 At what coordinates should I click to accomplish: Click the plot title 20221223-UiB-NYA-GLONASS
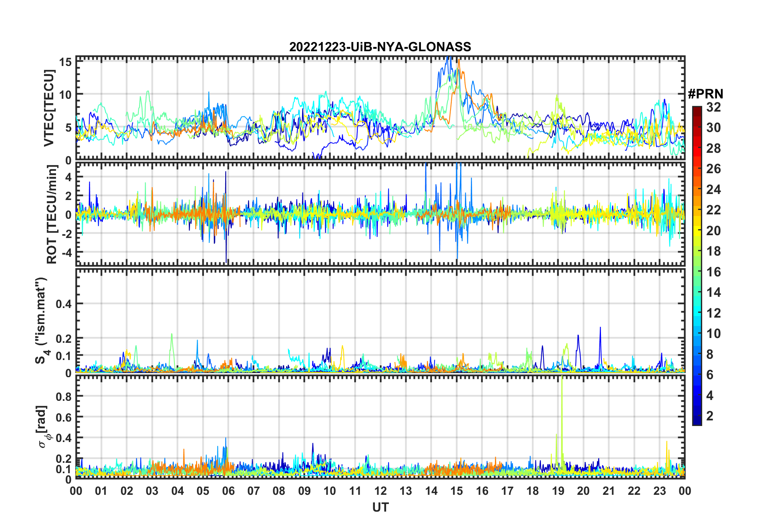(x=380, y=47)
